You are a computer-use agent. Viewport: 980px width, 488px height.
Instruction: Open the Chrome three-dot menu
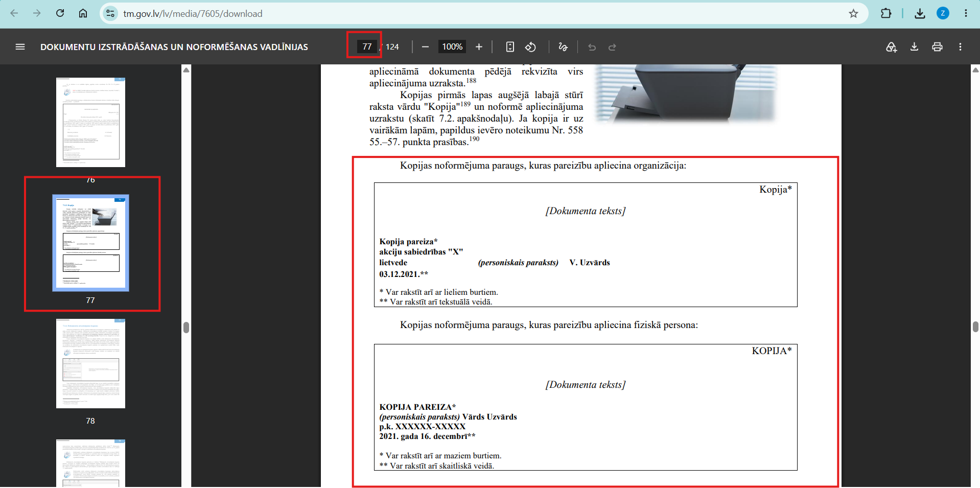click(966, 14)
